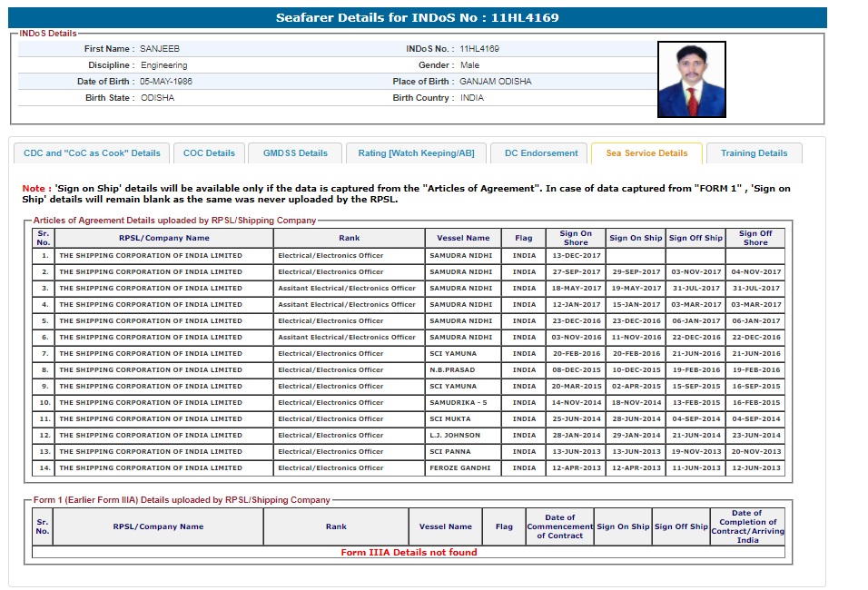Open the Training Details tab

754,153
